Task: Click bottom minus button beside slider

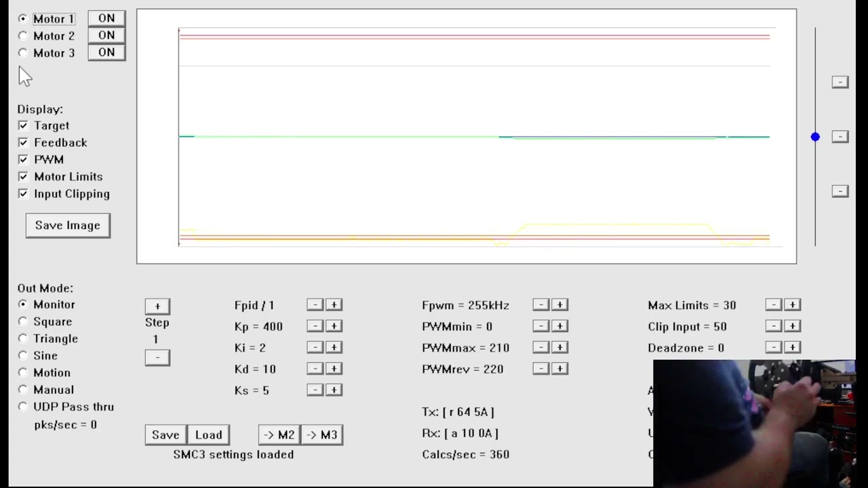Action: 840,191
